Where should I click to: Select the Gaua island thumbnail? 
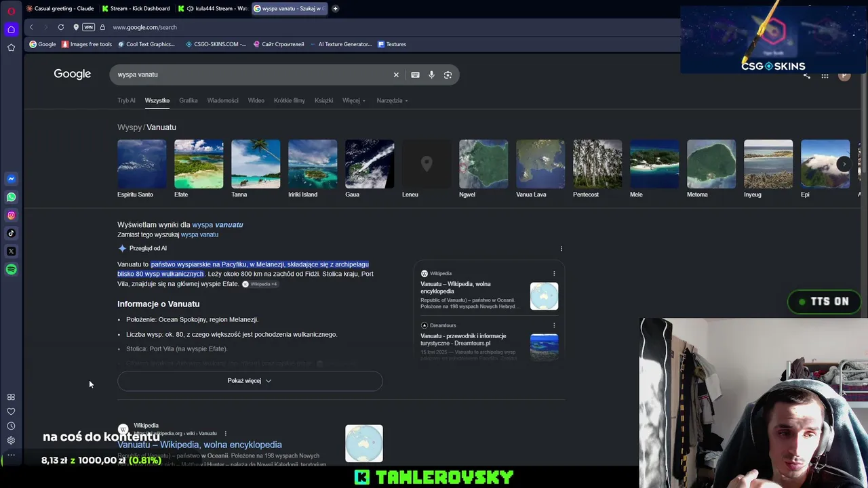tap(370, 164)
